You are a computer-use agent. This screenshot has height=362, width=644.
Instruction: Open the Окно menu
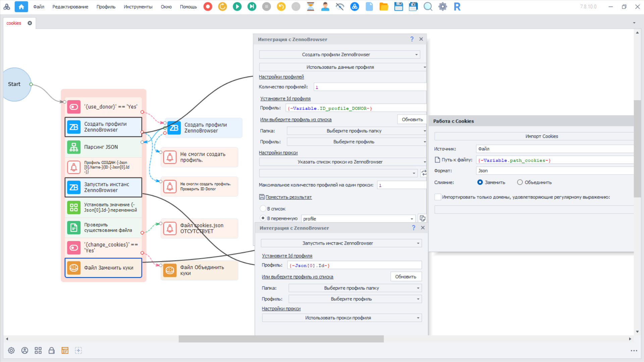tap(166, 7)
